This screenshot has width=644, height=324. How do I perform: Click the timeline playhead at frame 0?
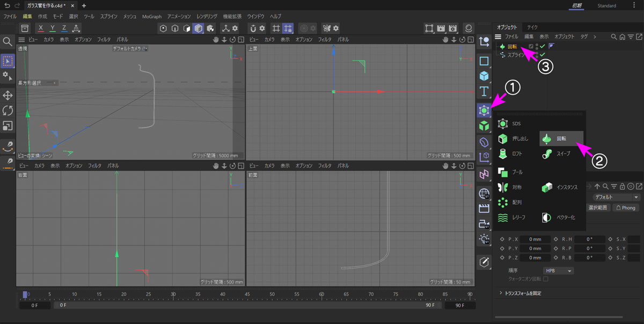[25, 294]
